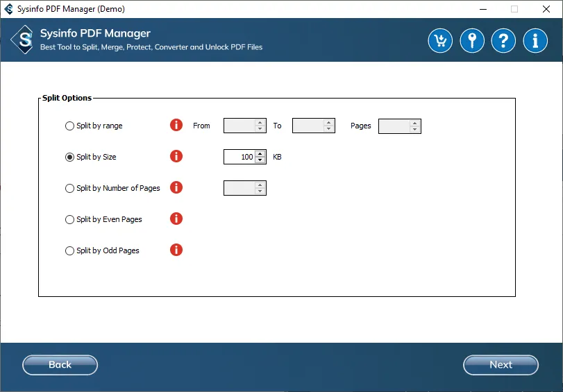Screen dimensions: 563x392
Task: Click the Pages input field
Action: [394, 126]
